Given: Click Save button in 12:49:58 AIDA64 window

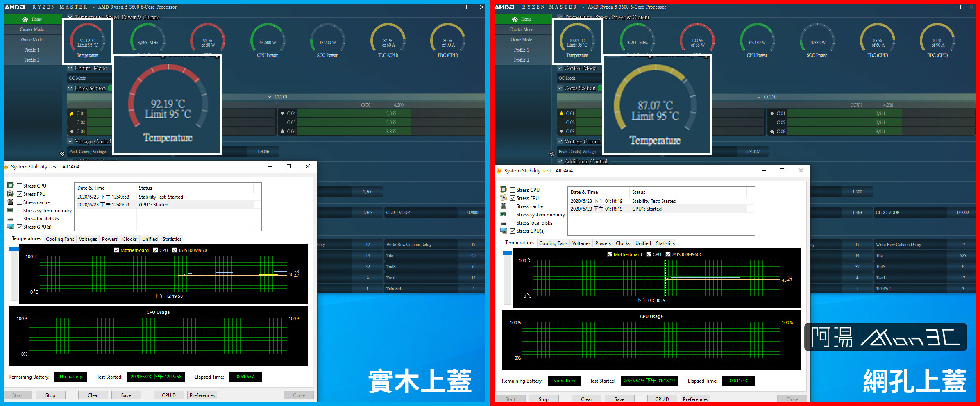Looking at the screenshot, I should 126,395.
